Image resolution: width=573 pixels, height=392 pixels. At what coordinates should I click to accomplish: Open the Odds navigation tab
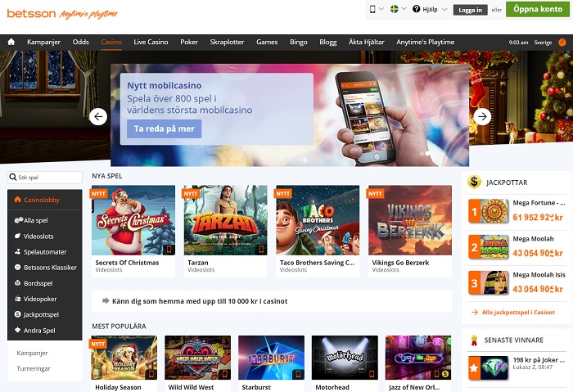[81, 42]
